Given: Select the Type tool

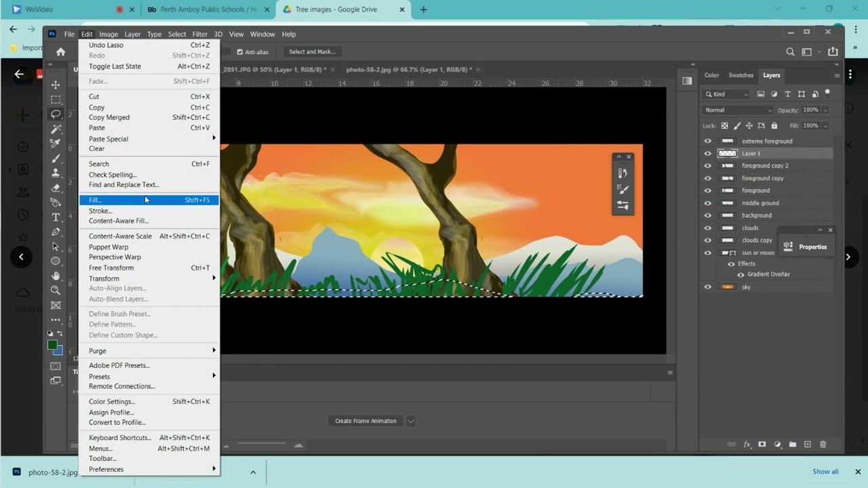Looking at the screenshot, I should 56,217.
